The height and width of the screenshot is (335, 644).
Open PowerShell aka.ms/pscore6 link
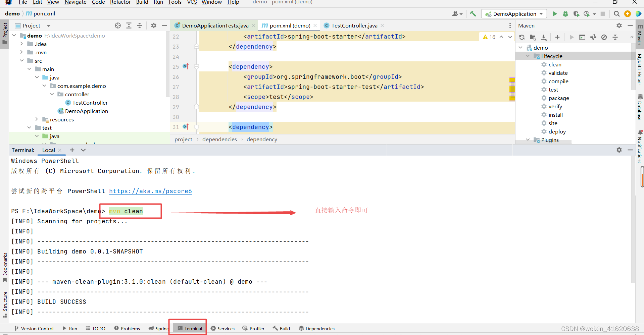point(150,191)
